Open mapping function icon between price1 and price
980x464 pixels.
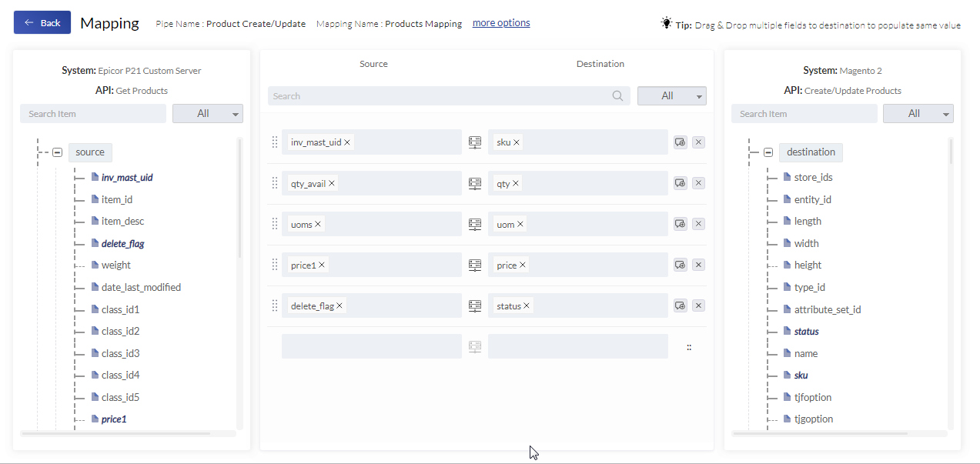(475, 265)
